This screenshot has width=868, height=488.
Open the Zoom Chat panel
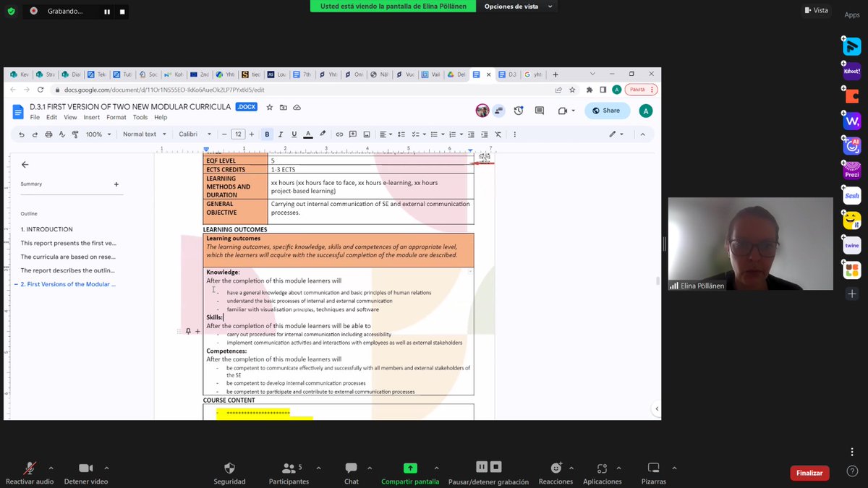tap(352, 473)
